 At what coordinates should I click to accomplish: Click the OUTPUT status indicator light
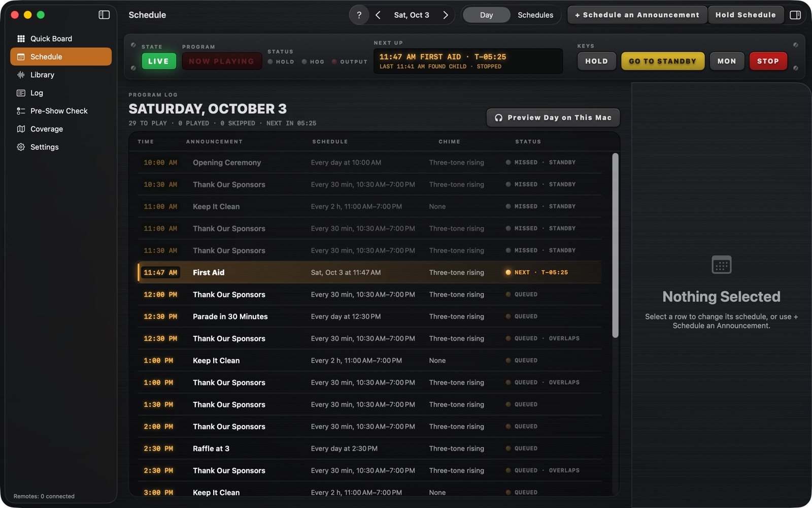(334, 62)
